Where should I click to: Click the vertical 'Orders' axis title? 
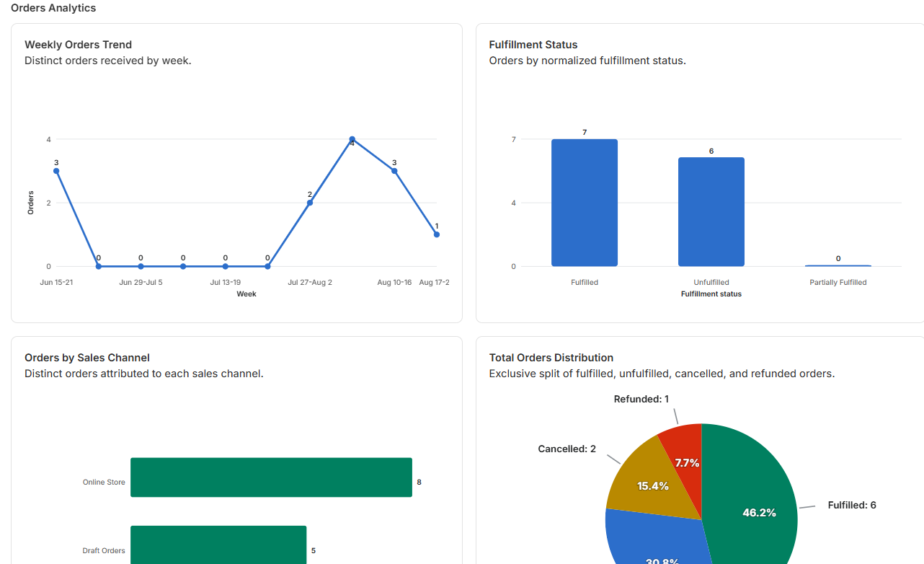pos(30,203)
